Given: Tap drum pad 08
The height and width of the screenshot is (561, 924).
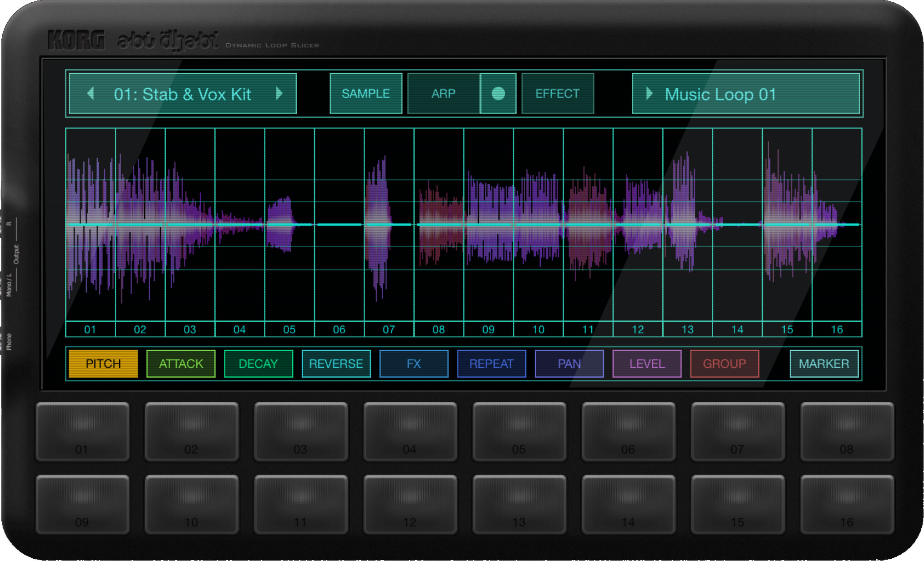Looking at the screenshot, I should (x=847, y=431).
